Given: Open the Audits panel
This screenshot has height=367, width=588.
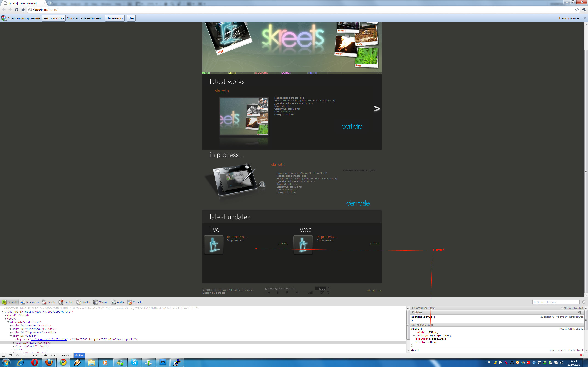Looking at the screenshot, I should [x=118, y=302].
